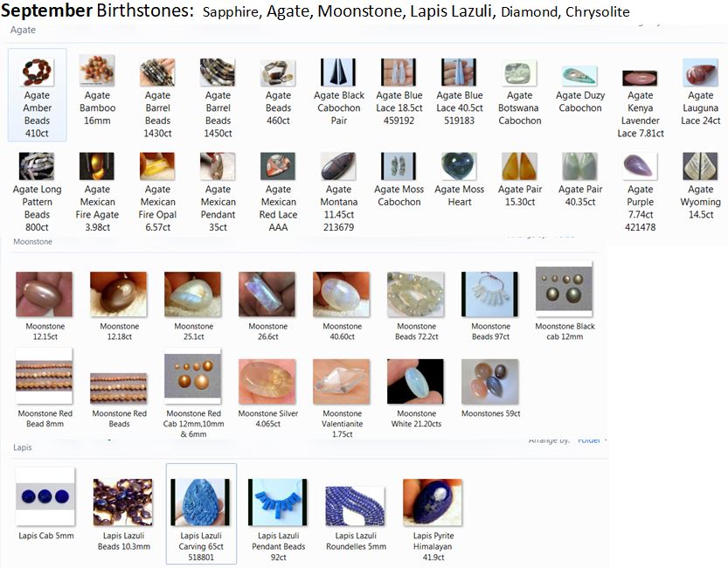Select Moonstone Beads 97ct file
728x568 pixels.
point(490,306)
